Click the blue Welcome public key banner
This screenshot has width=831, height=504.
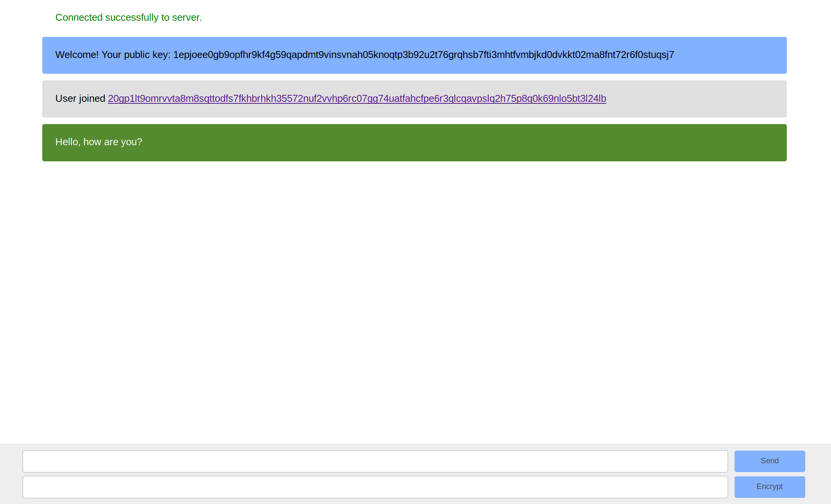[730, 55]
